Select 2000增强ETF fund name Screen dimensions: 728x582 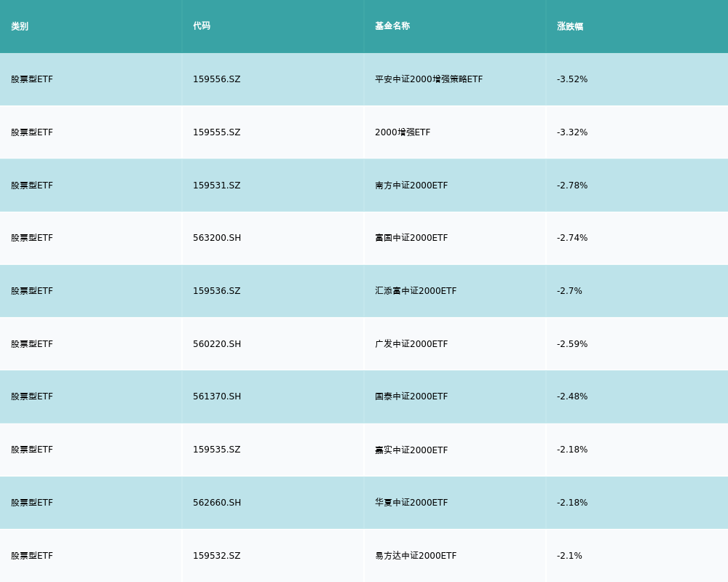click(403, 132)
